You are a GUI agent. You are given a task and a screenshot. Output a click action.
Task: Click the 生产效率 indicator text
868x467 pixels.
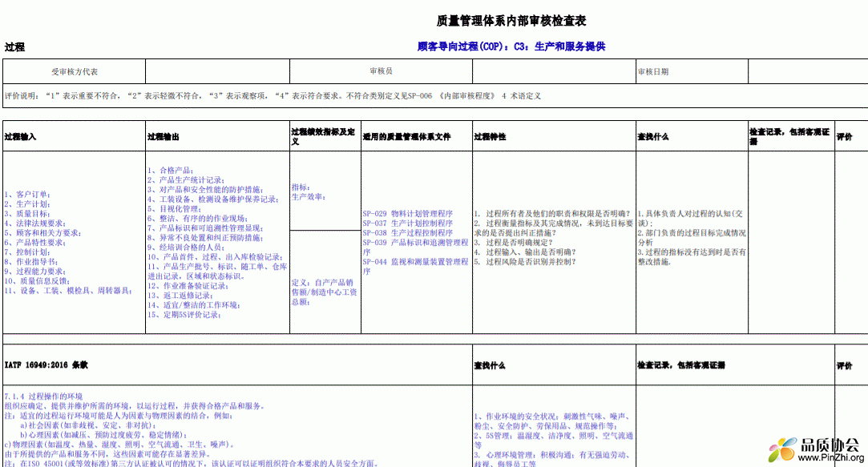[309, 197]
